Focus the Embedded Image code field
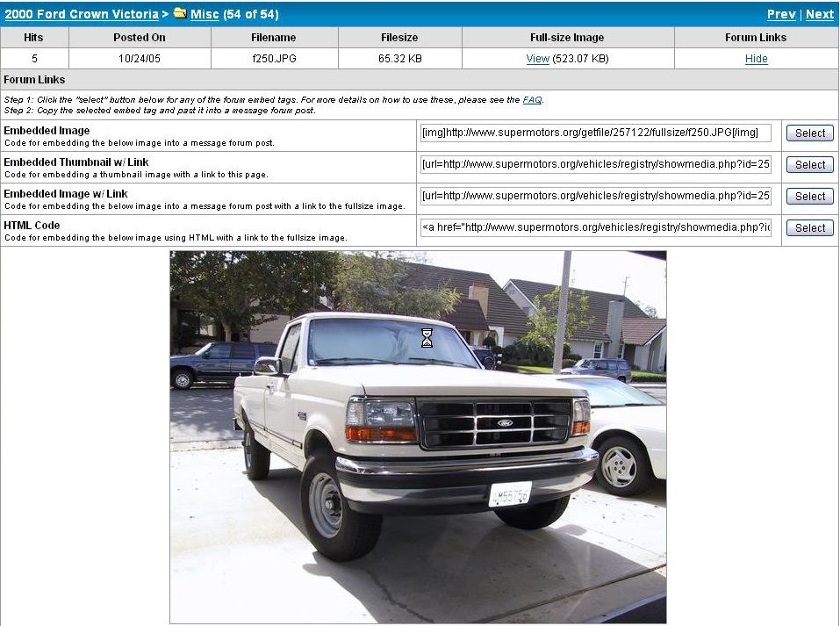The height and width of the screenshot is (626, 840). pyautogui.click(x=596, y=133)
